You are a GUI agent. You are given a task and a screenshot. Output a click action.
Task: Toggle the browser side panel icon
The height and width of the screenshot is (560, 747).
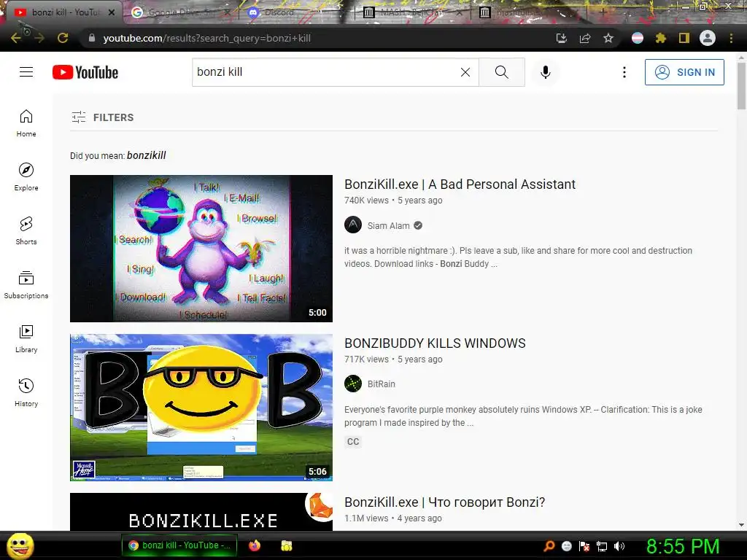[684, 38]
